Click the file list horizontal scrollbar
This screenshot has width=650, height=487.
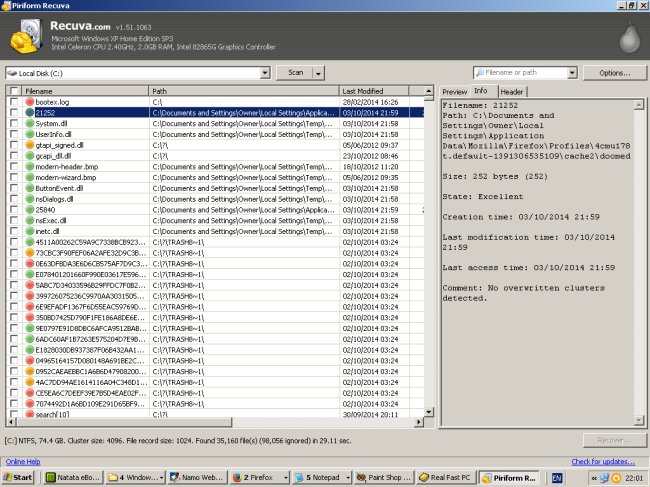click(200, 423)
